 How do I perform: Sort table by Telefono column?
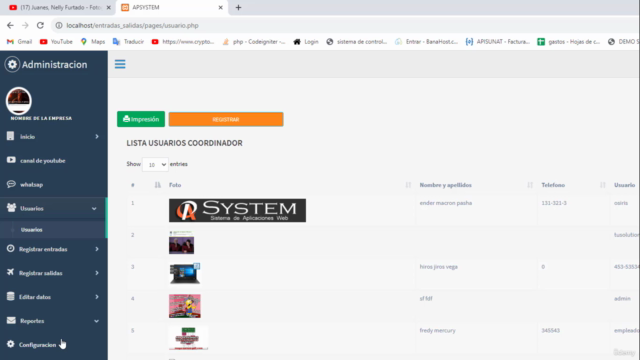pos(602,185)
